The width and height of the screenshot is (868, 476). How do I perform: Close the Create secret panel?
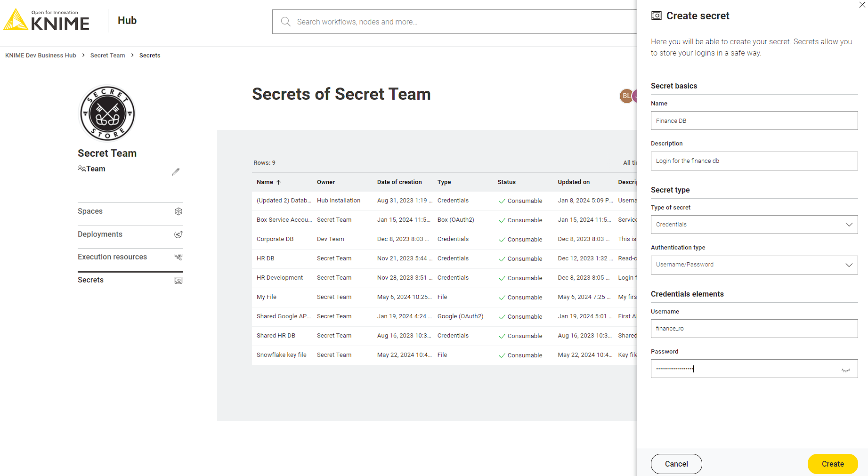tap(862, 5)
